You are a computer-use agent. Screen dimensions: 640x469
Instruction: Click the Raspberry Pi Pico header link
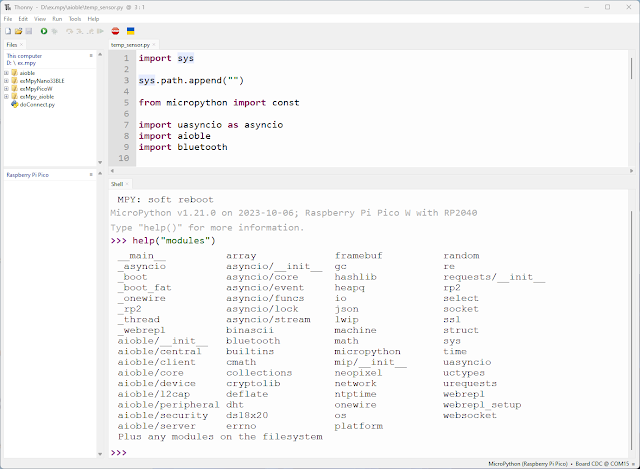(27, 175)
